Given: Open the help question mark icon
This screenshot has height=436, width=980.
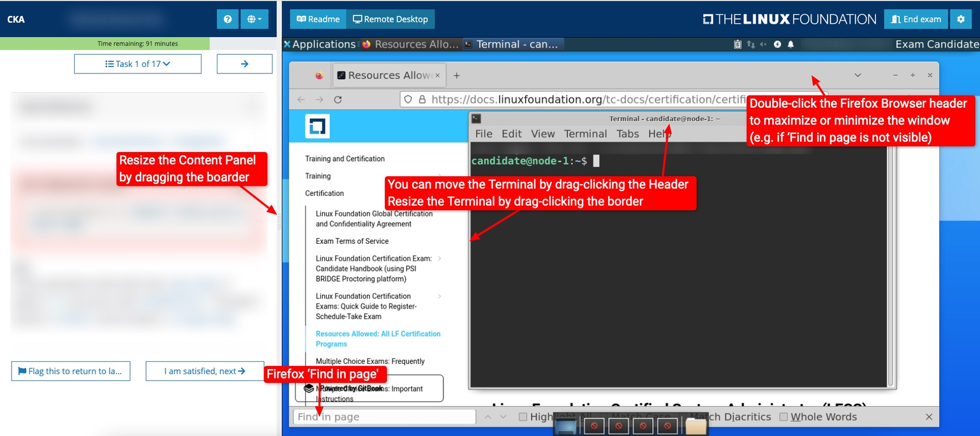Looking at the screenshot, I should tap(227, 19).
